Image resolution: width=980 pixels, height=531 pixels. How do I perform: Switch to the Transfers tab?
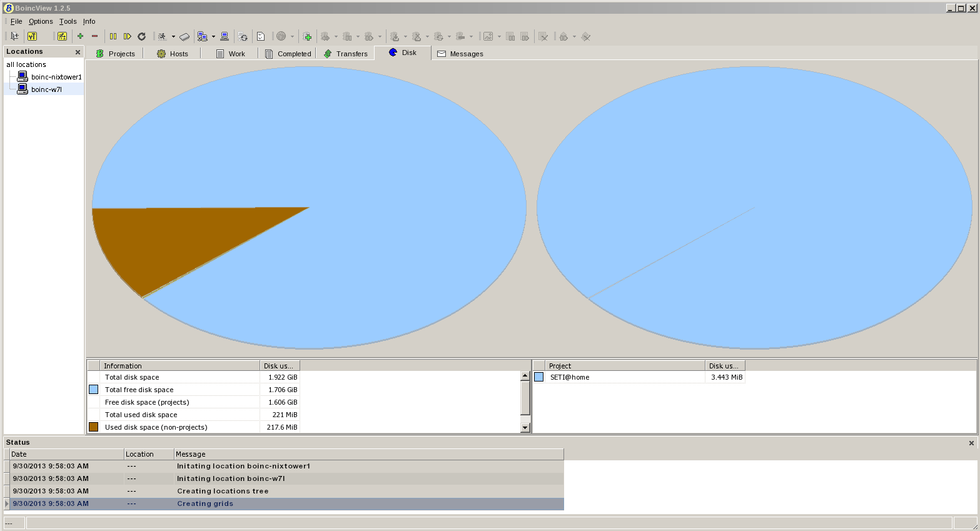(345, 54)
